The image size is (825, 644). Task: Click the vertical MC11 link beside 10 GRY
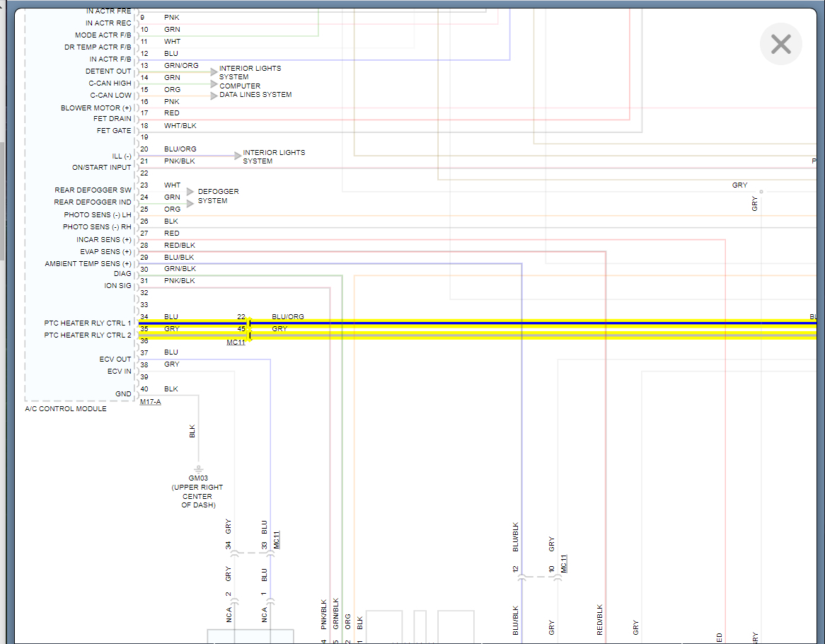coord(564,563)
